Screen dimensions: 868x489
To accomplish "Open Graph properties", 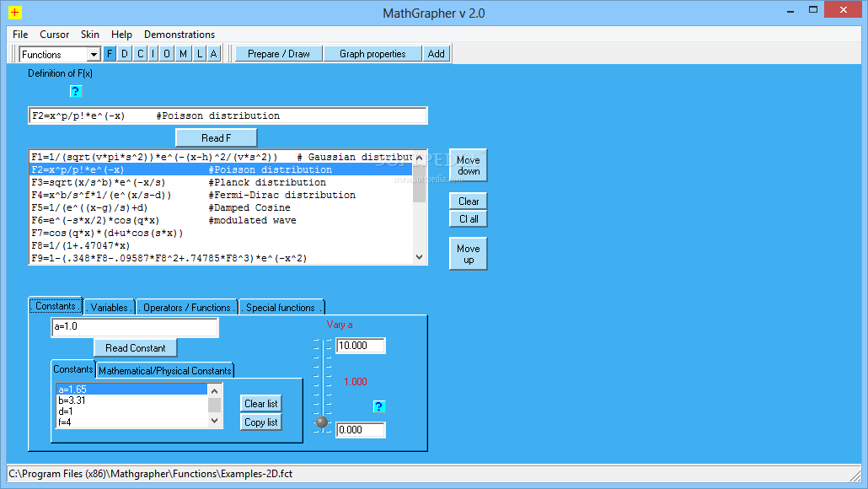I will point(372,54).
